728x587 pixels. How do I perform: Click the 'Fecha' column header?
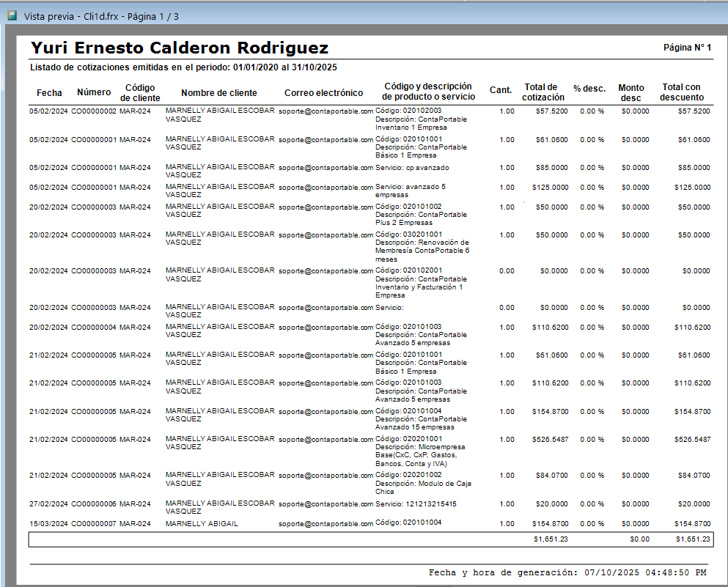(x=49, y=93)
